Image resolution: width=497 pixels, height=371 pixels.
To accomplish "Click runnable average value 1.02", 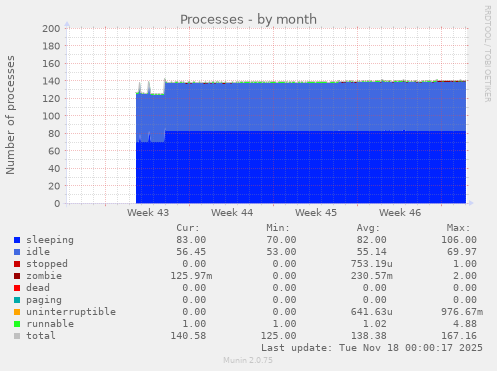I will pos(375,324).
